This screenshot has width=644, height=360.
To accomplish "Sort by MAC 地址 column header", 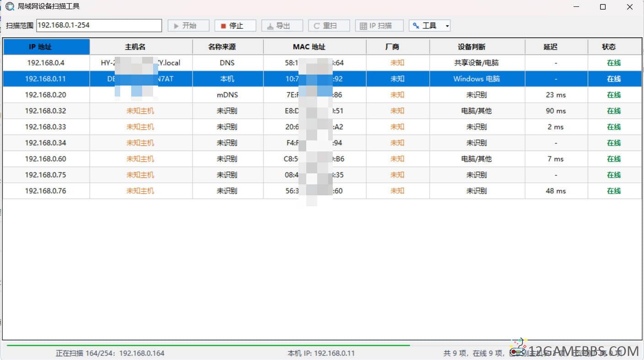I will (314, 47).
